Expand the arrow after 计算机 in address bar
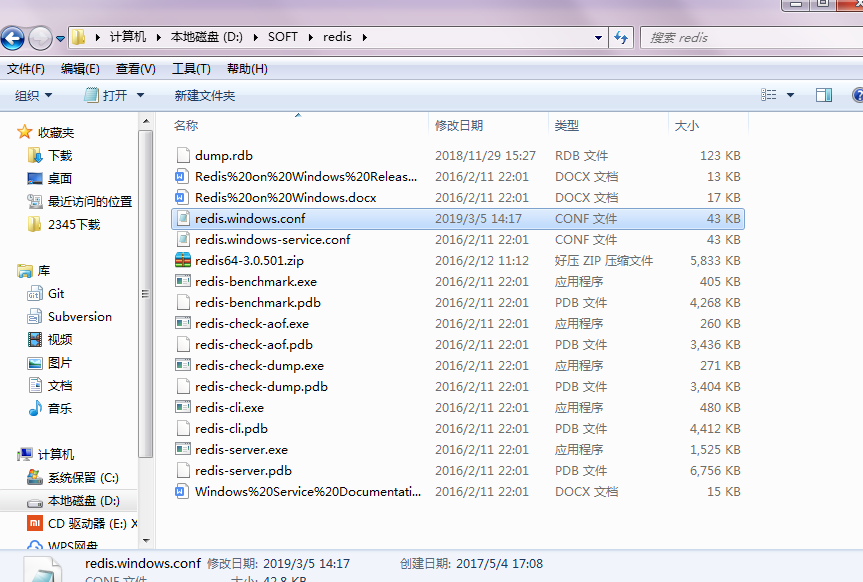 158,37
